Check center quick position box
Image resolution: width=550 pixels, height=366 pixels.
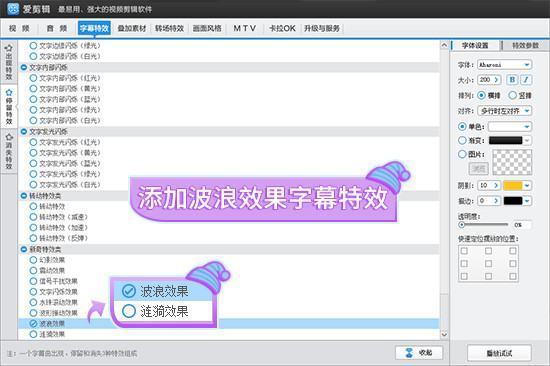[x=488, y=264]
